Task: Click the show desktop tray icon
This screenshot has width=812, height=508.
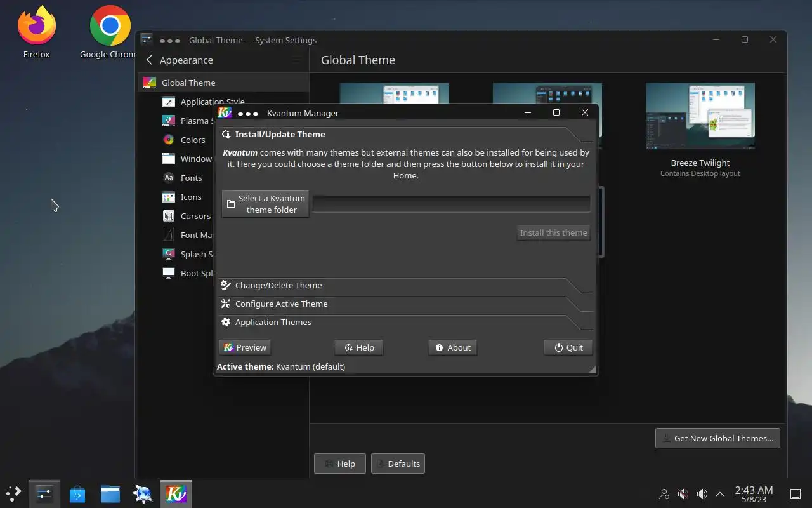Action: tap(796, 494)
